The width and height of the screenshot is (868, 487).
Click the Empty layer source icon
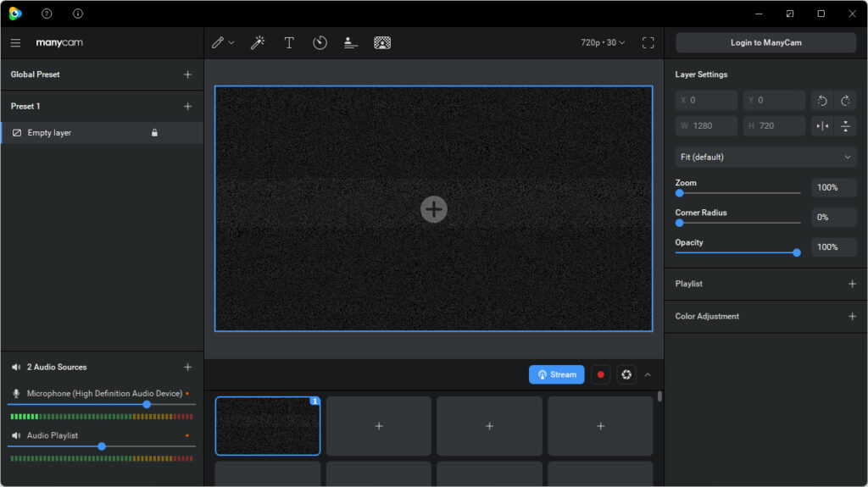click(x=17, y=133)
